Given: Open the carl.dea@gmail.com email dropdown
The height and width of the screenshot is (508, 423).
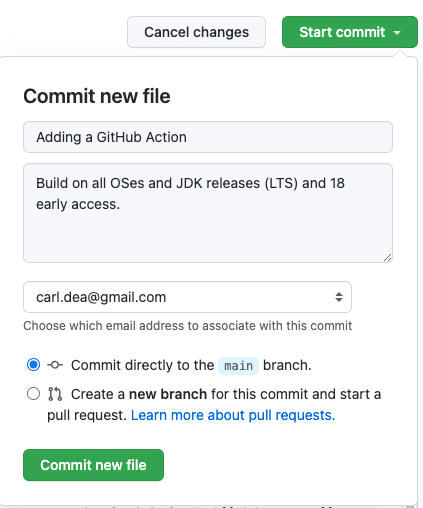Looking at the screenshot, I should pyautogui.click(x=187, y=297).
